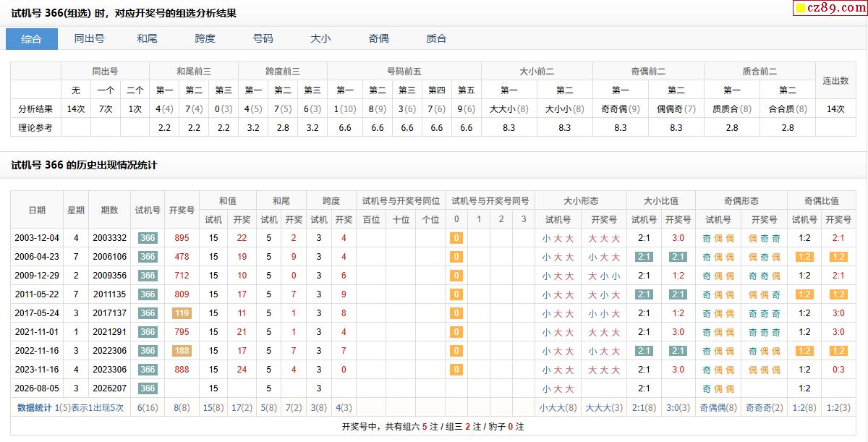Image resolution: width=868 pixels, height=442 pixels.
Task: Click the winning number 809
Action: tap(182, 294)
